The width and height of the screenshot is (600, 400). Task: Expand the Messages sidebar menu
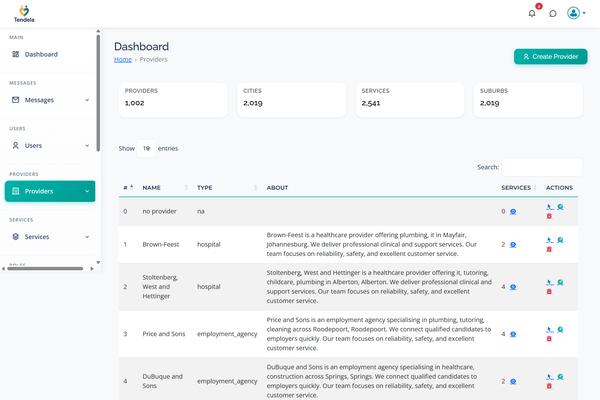[x=50, y=100]
